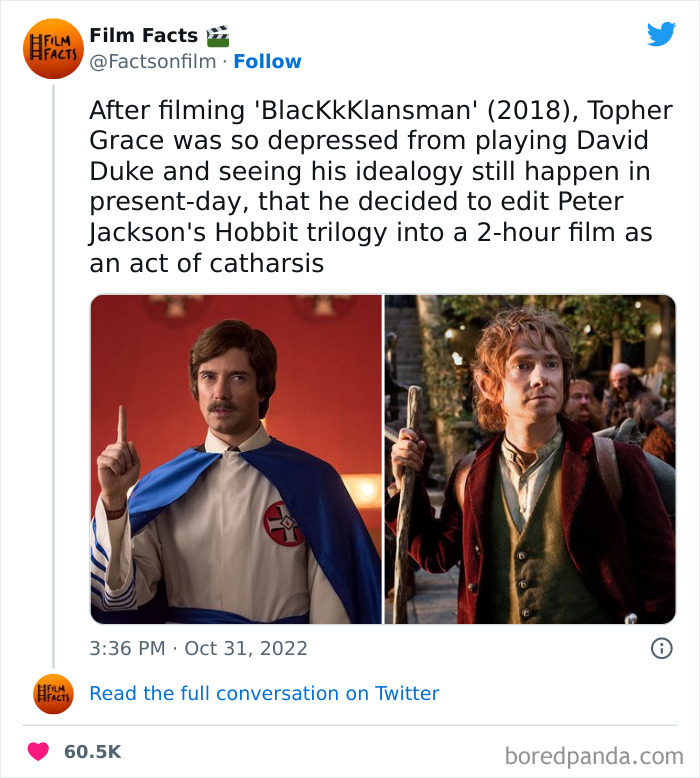Image resolution: width=700 pixels, height=778 pixels.
Task: Read the full conversation on Twitter
Action: point(264,693)
